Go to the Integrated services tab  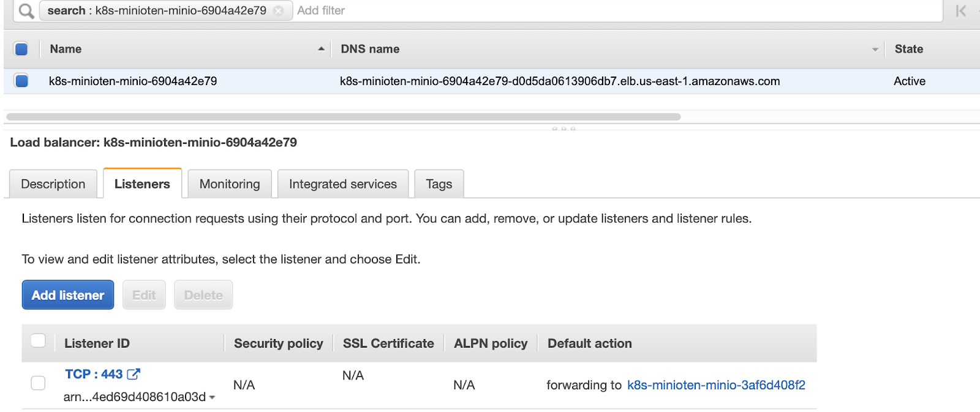click(343, 184)
